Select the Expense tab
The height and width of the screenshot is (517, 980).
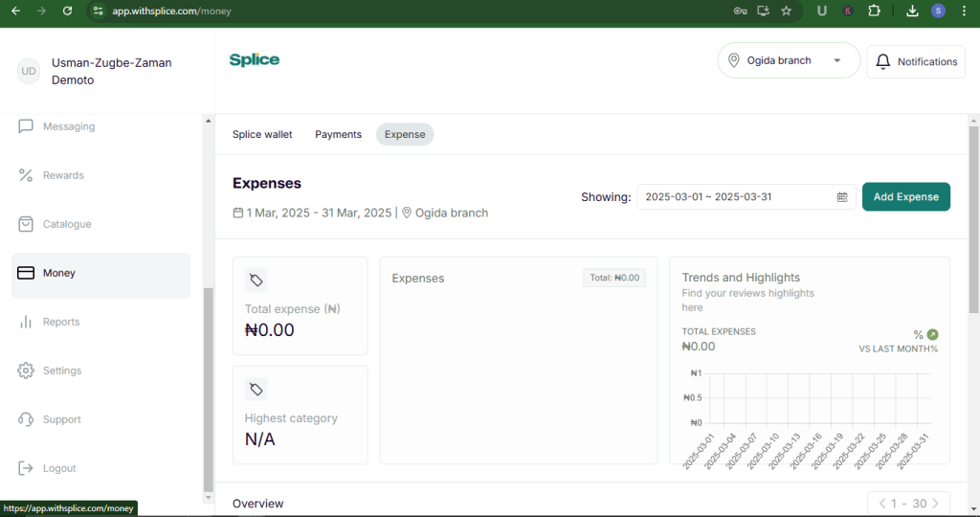(405, 134)
